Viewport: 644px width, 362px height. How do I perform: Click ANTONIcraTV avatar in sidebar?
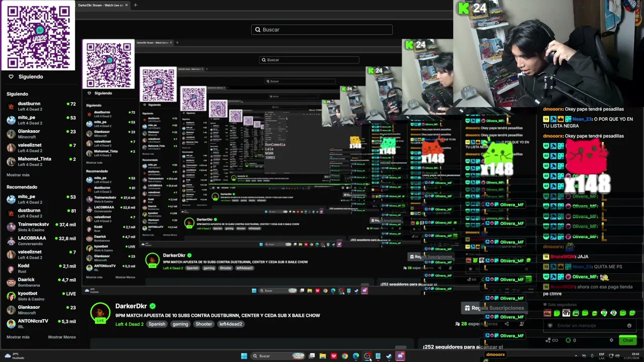pos(11,324)
